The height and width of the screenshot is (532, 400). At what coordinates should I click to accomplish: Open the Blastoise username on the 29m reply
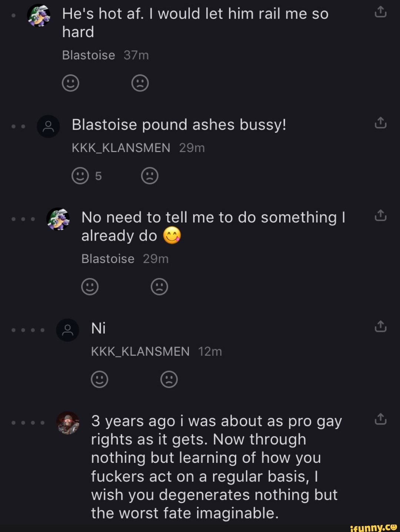click(x=108, y=259)
